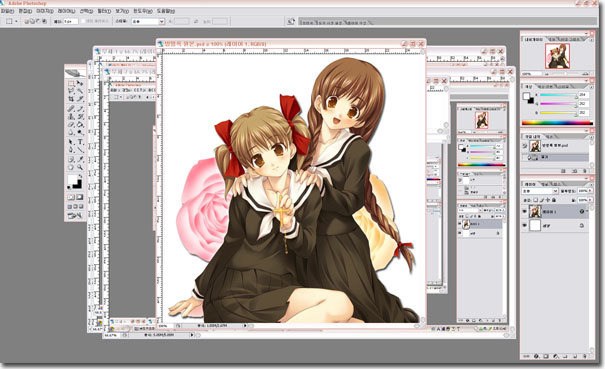Select the Brush tool in toolbox

(80, 108)
